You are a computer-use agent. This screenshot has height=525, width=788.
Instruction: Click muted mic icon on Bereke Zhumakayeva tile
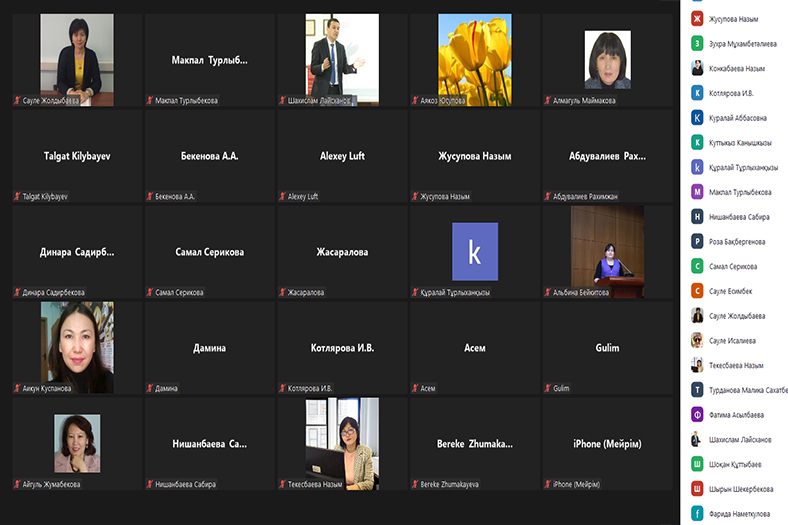(415, 484)
